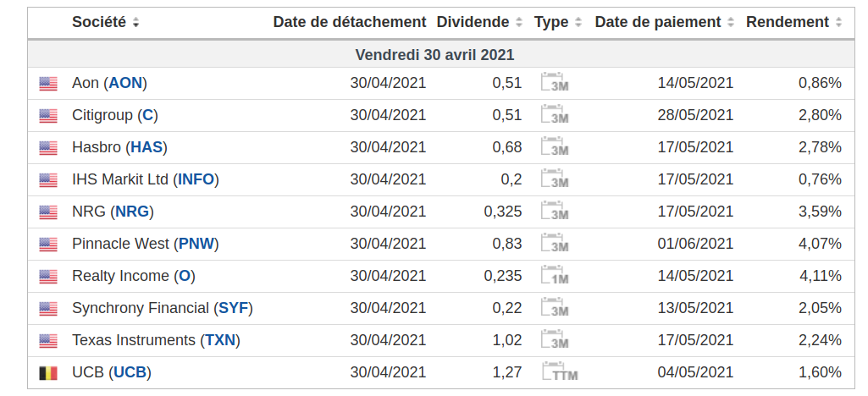
Task: Click the US flag icon in the NRG row
Action: [48, 212]
